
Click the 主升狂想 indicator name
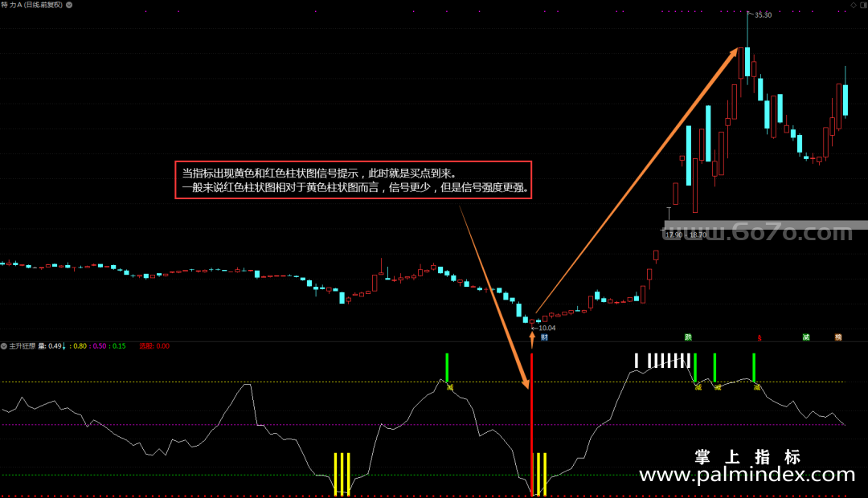(x=23, y=346)
